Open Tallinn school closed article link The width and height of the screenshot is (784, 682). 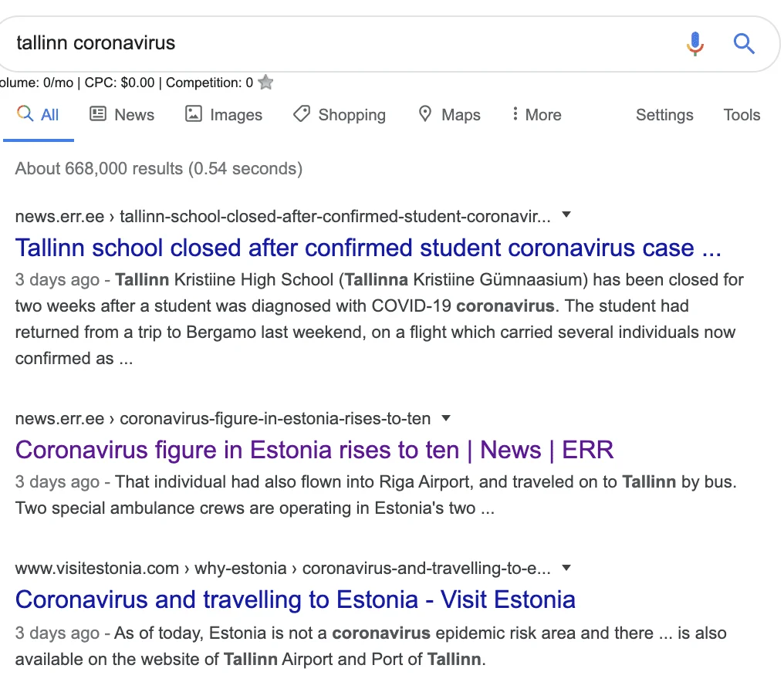(x=368, y=248)
